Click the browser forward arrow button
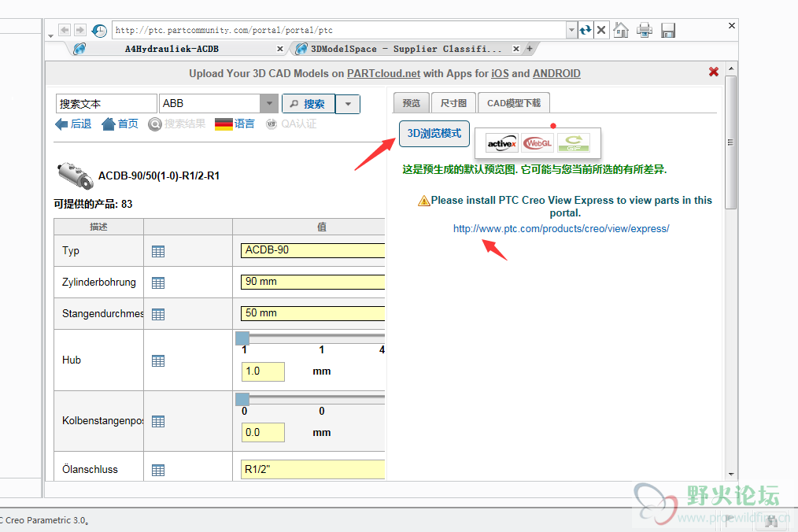The width and height of the screenshot is (798, 532). 80,30
